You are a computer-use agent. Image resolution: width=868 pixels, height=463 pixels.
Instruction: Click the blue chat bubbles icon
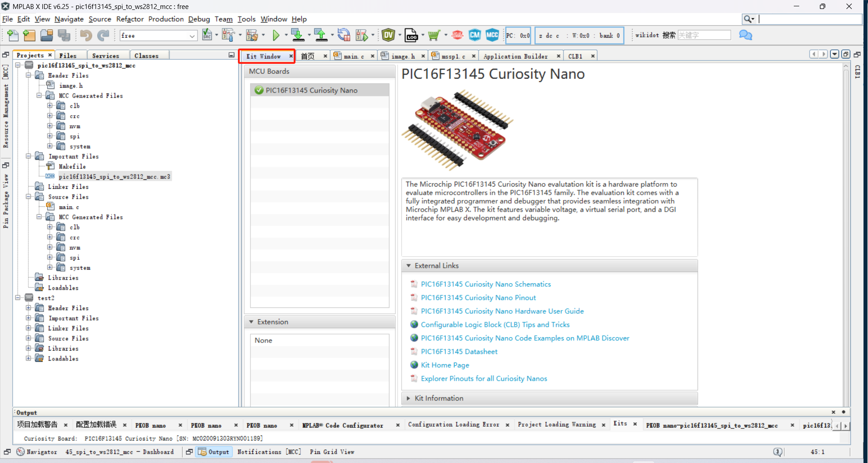745,35
